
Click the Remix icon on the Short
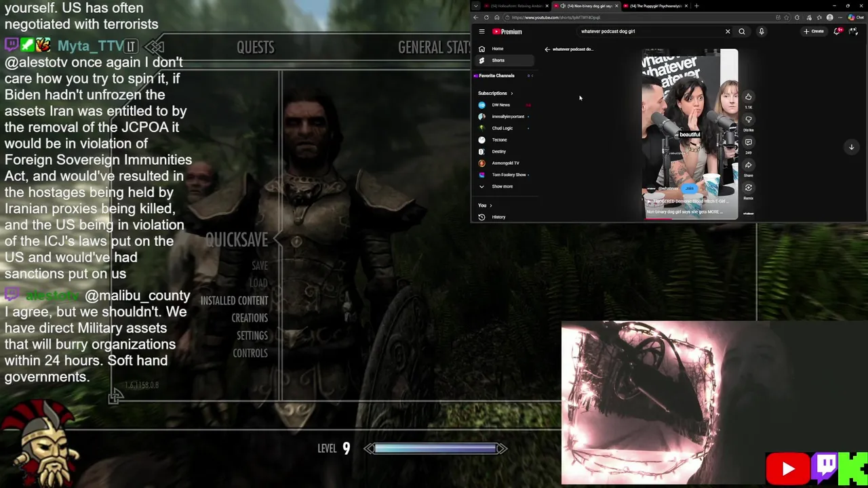[749, 188]
